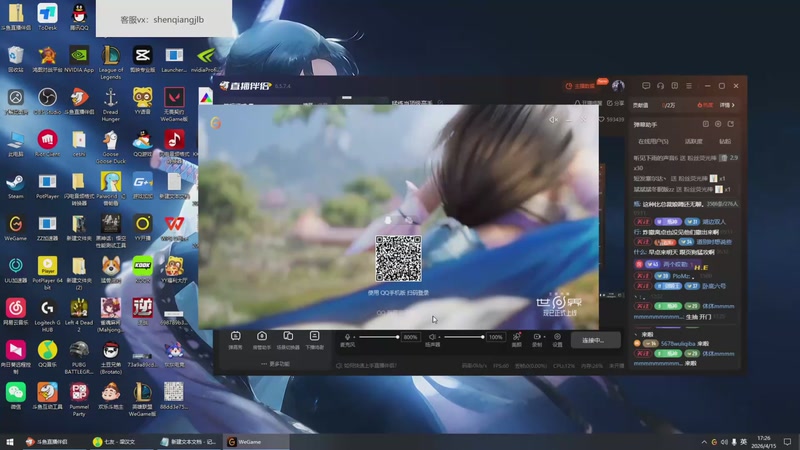Viewport: 800px width, 450px height.
Task: Open the beauty (美颜) icon in the toolbar
Action: (x=517, y=339)
